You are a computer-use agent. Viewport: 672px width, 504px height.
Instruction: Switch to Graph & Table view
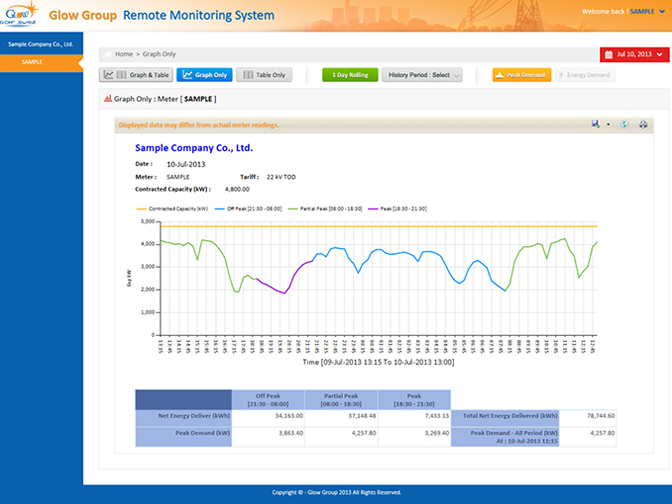click(x=136, y=75)
